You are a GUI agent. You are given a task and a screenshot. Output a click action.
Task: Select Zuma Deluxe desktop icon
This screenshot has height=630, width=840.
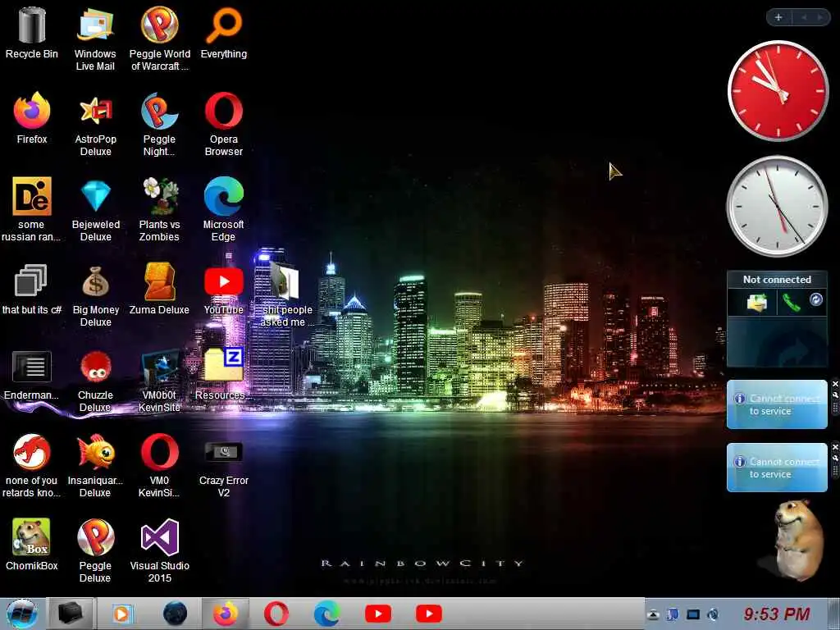point(160,289)
